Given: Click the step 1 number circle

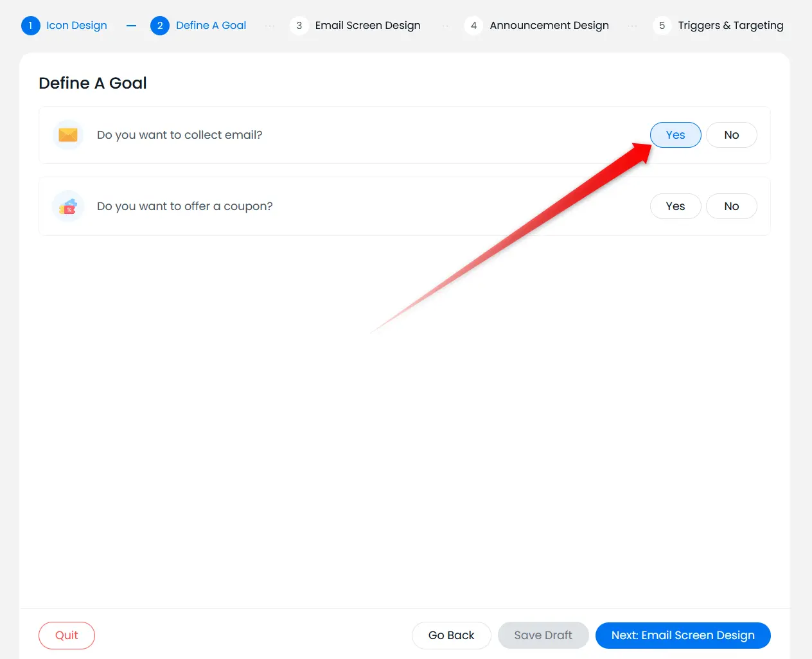Looking at the screenshot, I should (x=30, y=26).
